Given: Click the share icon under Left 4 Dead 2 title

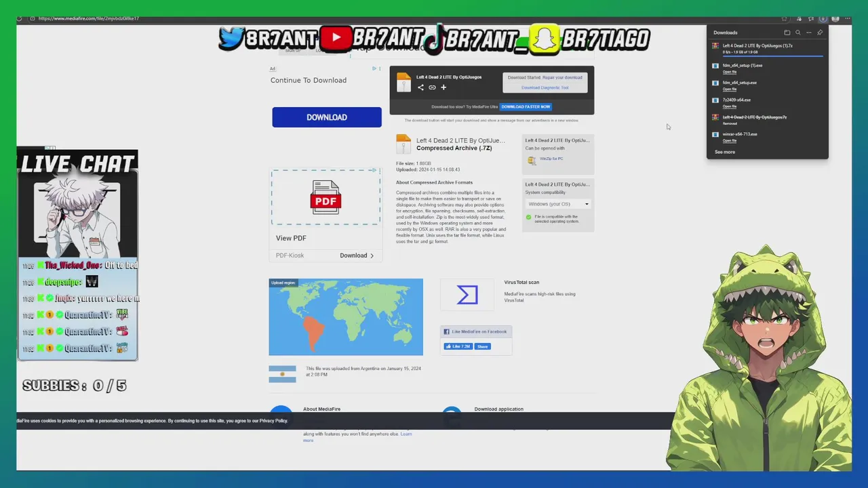Looking at the screenshot, I should point(420,87).
